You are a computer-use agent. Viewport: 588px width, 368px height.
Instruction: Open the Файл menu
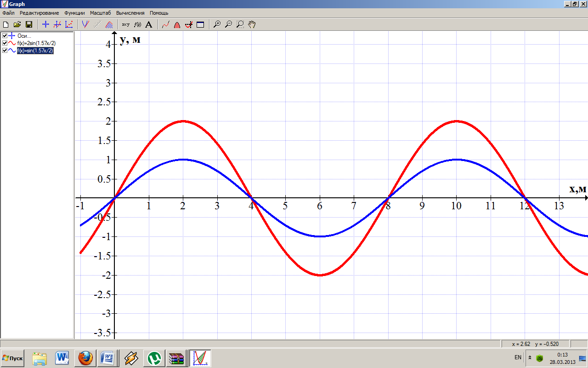click(x=8, y=13)
